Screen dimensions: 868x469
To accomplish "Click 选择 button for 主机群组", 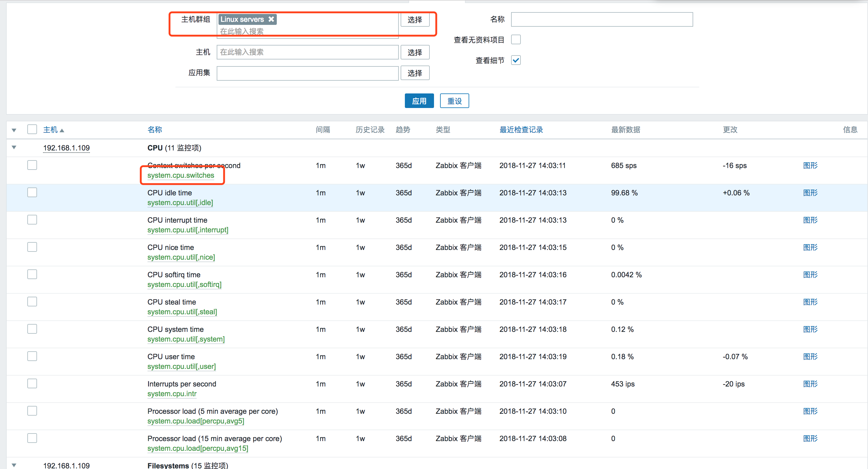I will (415, 19).
